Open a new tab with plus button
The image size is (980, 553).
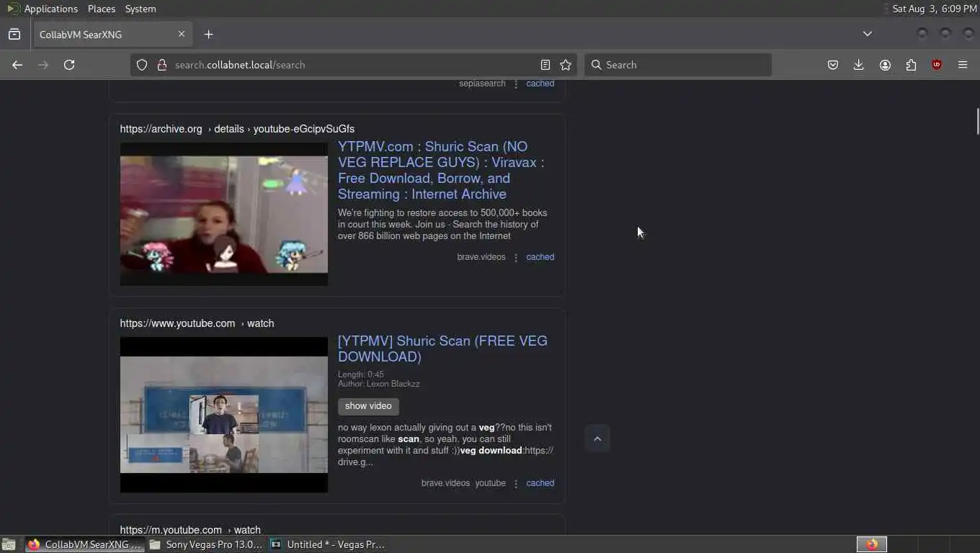click(x=208, y=35)
